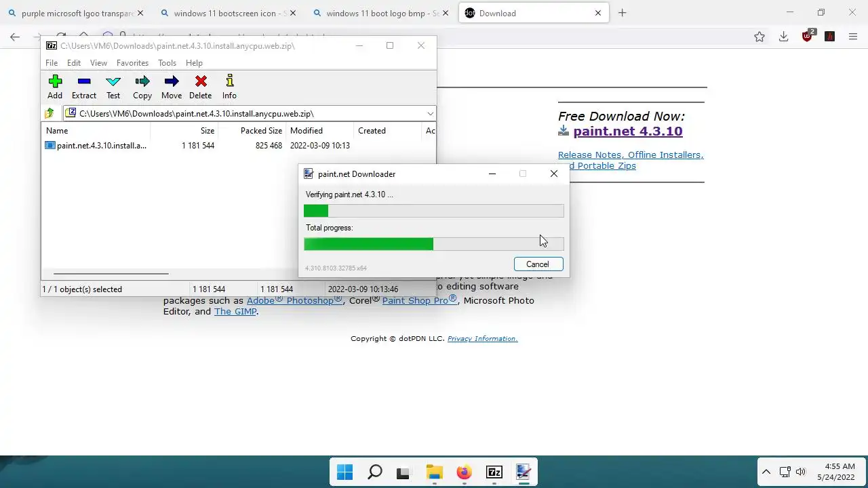Click the red extension icon beside uBlock
868x488 pixels.
pos(829,37)
